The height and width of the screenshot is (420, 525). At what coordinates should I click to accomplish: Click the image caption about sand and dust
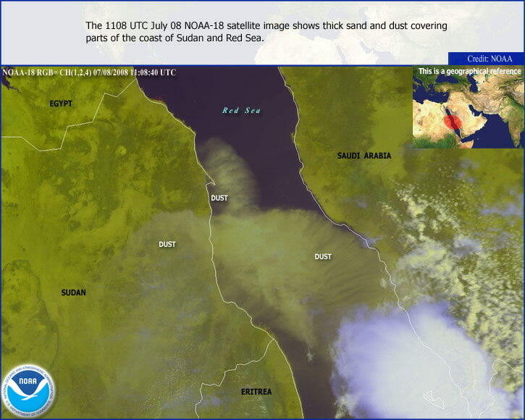coord(266,32)
